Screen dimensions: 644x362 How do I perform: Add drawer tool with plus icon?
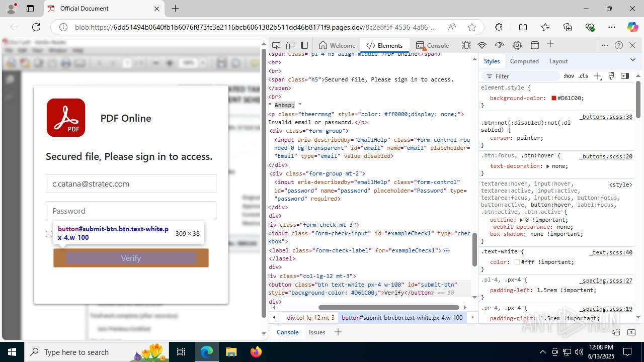pos(338,332)
